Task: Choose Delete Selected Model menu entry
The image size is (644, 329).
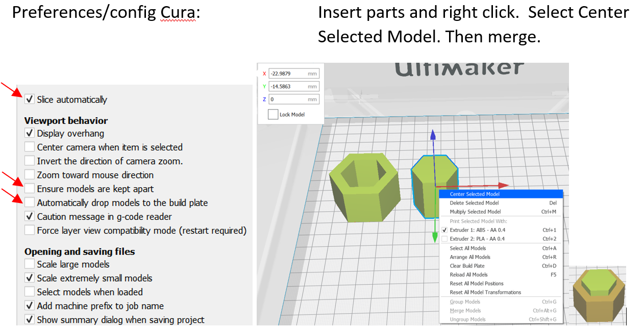Action: pyautogui.click(x=474, y=203)
